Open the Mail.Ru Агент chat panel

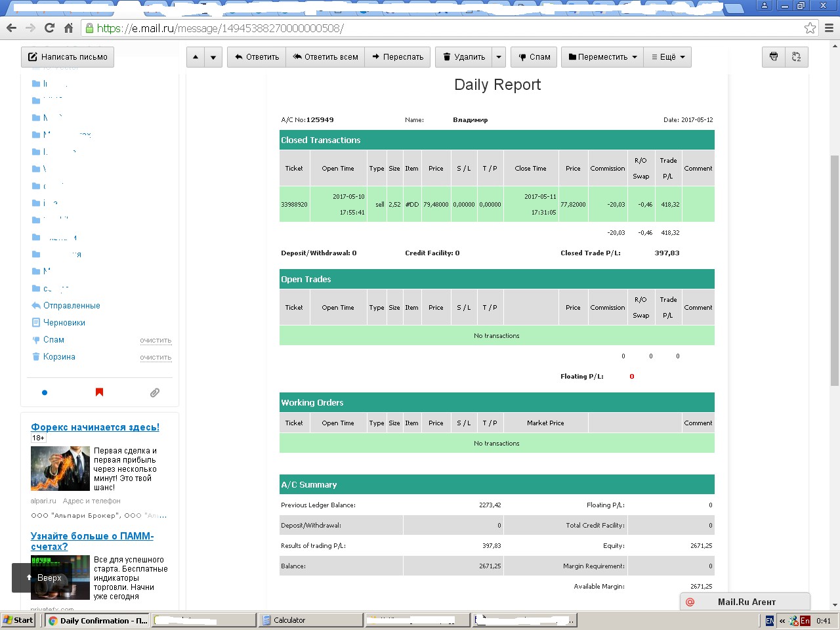[745, 602]
